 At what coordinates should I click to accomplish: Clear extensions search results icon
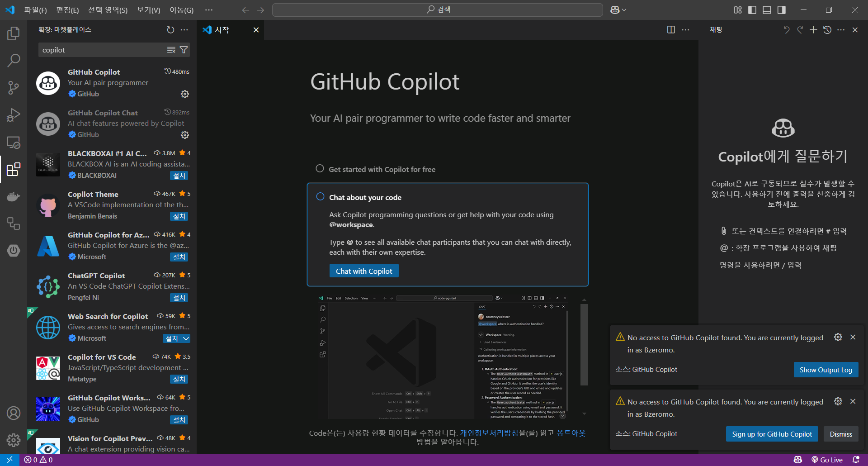tap(171, 50)
